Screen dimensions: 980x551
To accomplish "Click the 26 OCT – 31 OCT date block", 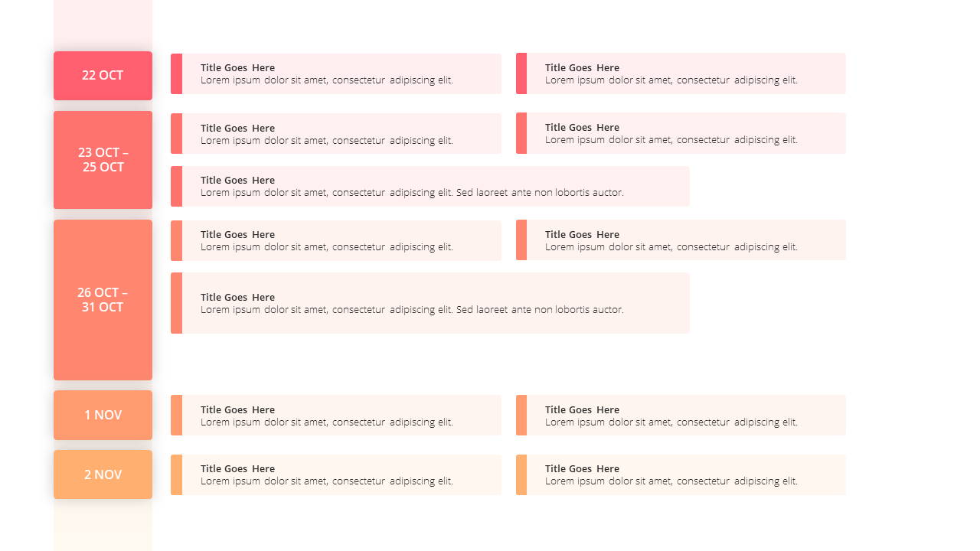I will coord(103,300).
